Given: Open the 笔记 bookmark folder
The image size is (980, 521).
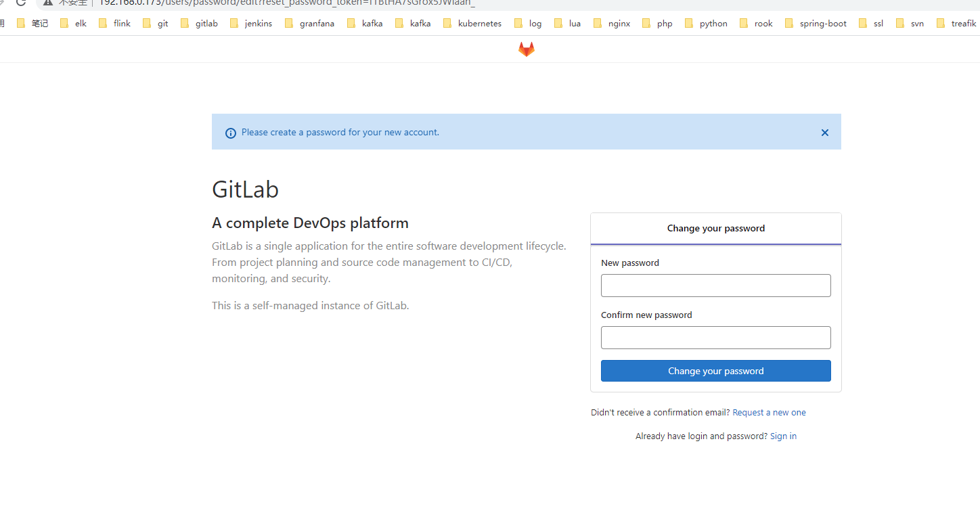Looking at the screenshot, I should tap(32, 24).
